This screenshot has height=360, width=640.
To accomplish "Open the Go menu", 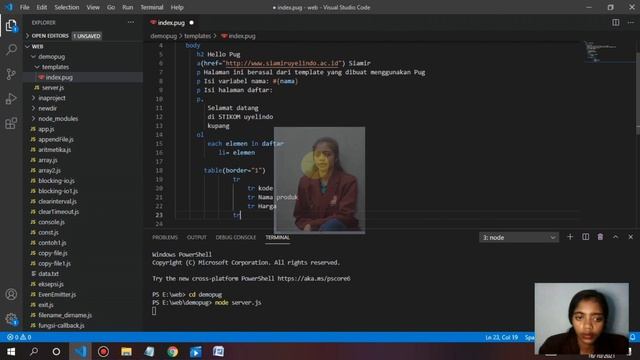I will pyautogui.click(x=111, y=7).
